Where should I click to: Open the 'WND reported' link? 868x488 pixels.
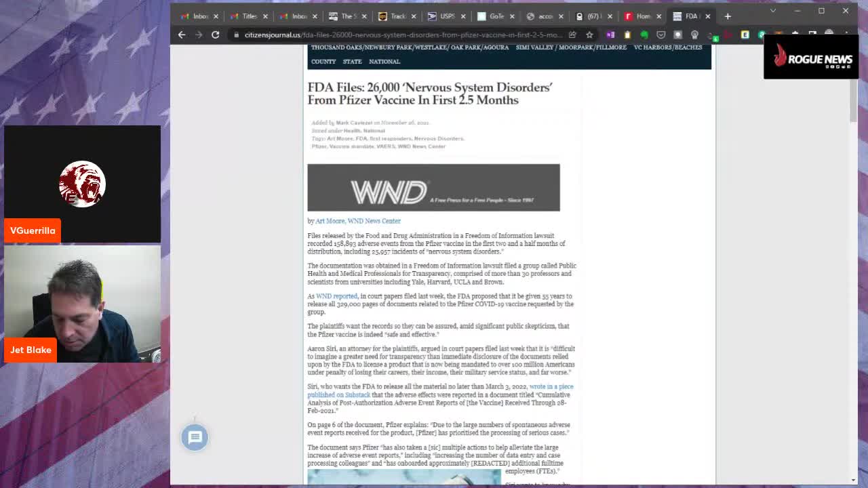click(x=336, y=296)
